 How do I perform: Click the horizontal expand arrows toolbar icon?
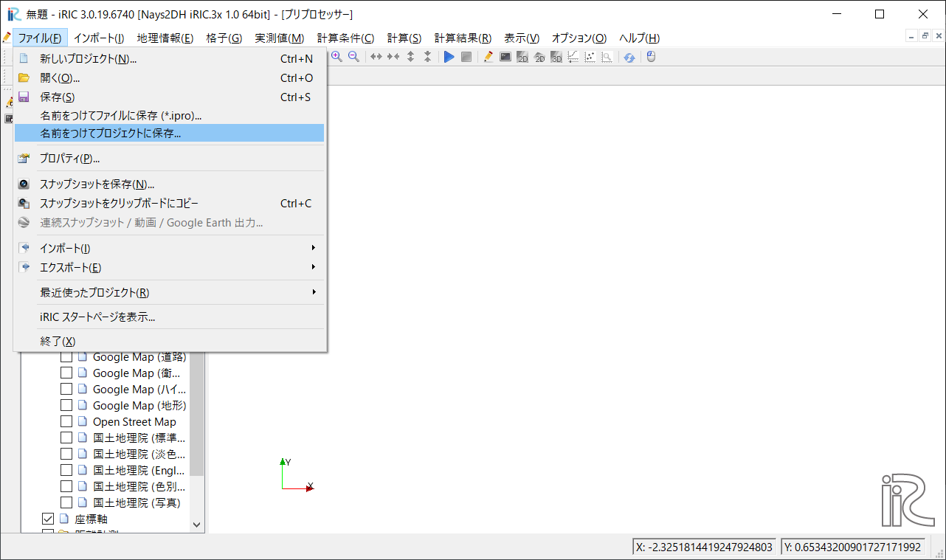coord(376,57)
